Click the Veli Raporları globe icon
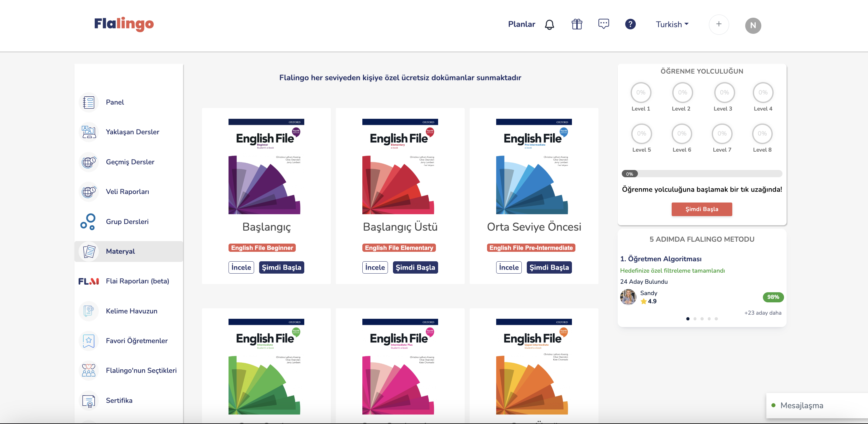The width and height of the screenshot is (868, 424). point(89,191)
